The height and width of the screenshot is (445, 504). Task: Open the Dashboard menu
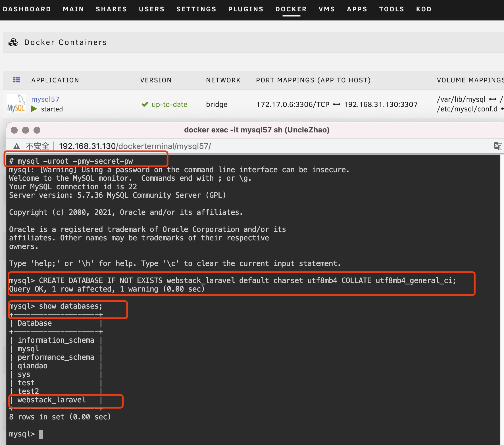(x=27, y=9)
